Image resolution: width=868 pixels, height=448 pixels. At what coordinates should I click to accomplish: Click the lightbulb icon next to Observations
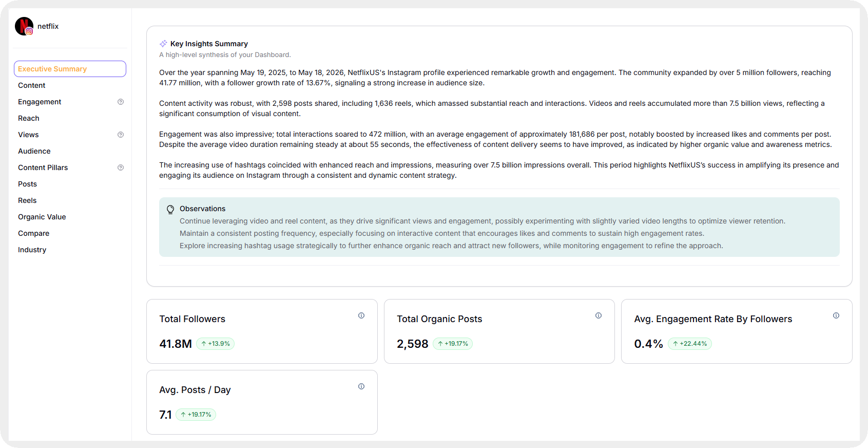point(170,209)
